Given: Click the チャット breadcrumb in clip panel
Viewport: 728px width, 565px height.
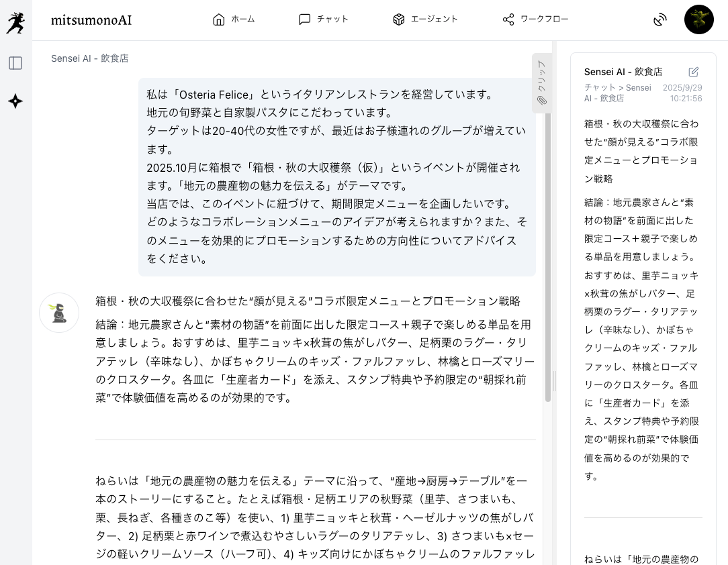Looking at the screenshot, I should (x=600, y=88).
